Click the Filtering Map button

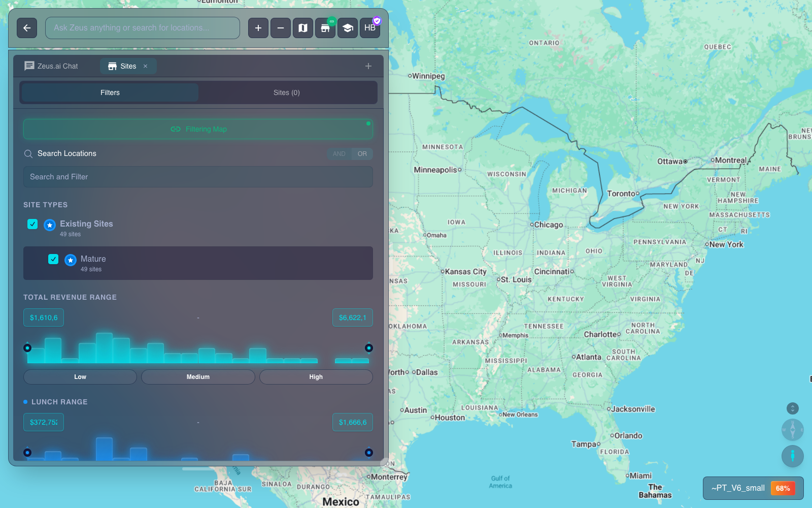(198, 129)
